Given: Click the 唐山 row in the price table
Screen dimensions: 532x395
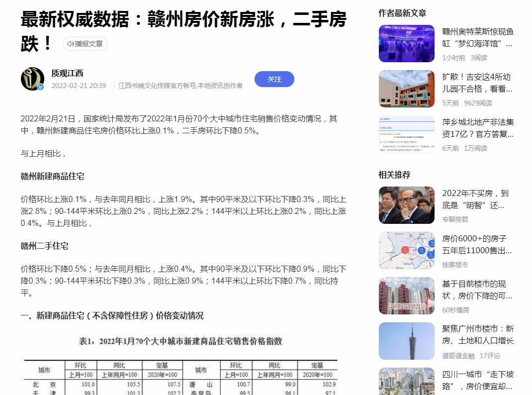Looking at the screenshot, I should click(260, 385).
